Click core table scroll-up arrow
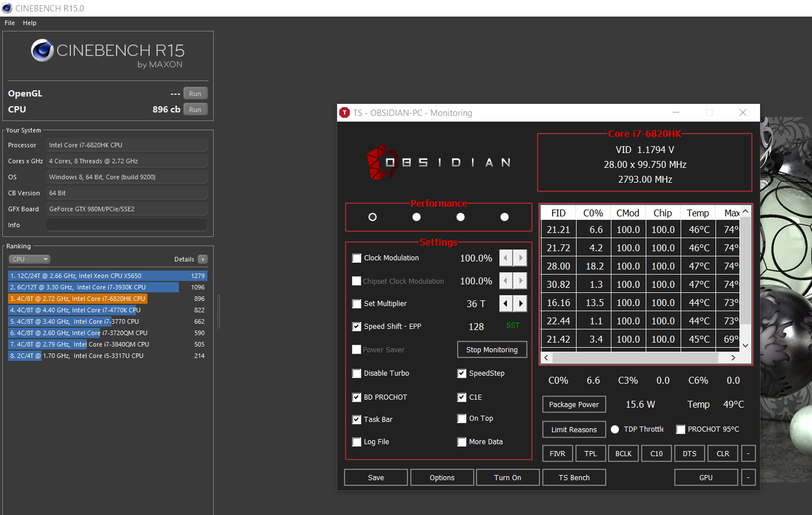 (745, 211)
